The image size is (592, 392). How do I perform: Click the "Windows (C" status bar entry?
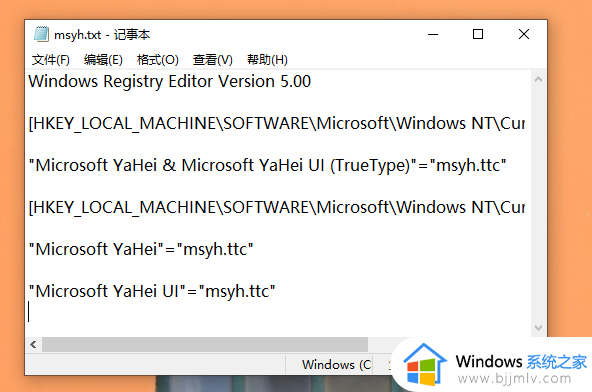(336, 365)
